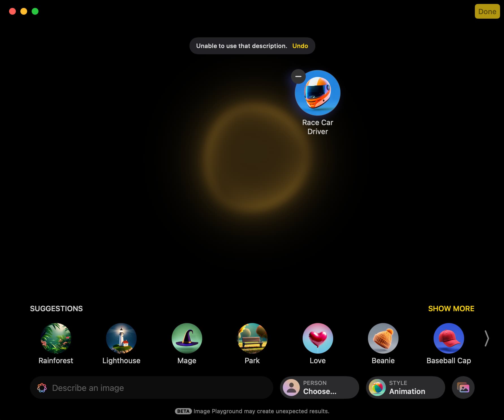Open the Style Animation picker

point(406,387)
